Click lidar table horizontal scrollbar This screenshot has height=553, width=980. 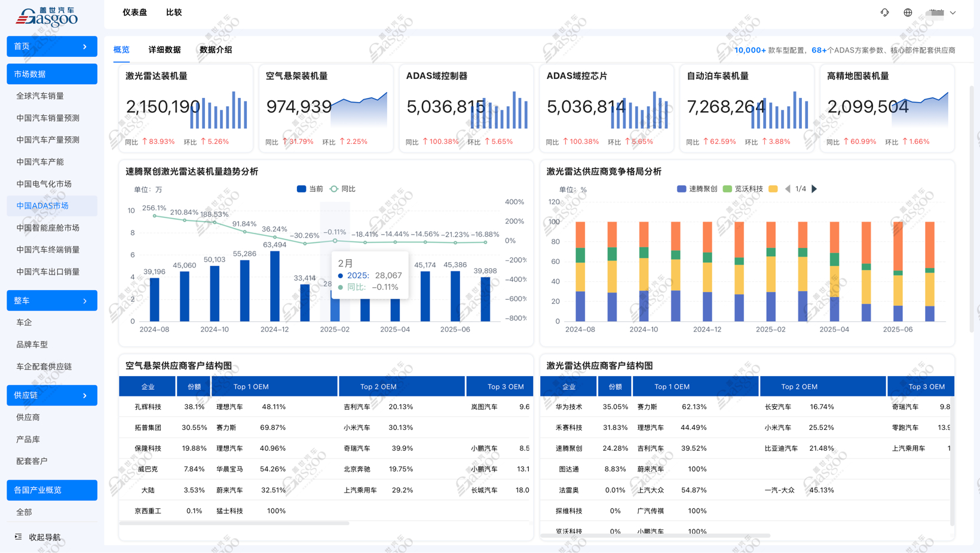click(x=656, y=536)
